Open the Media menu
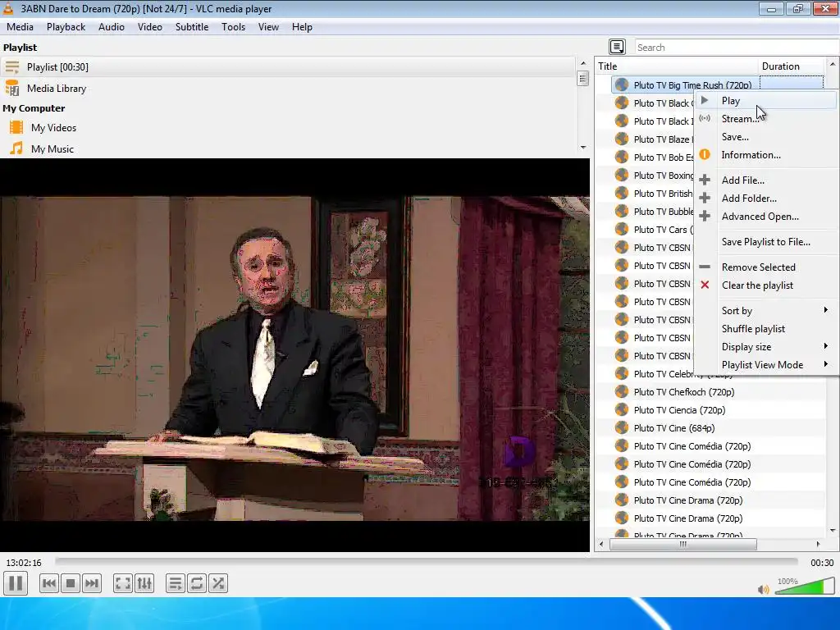Screen dimensions: 840x630 tap(20, 27)
